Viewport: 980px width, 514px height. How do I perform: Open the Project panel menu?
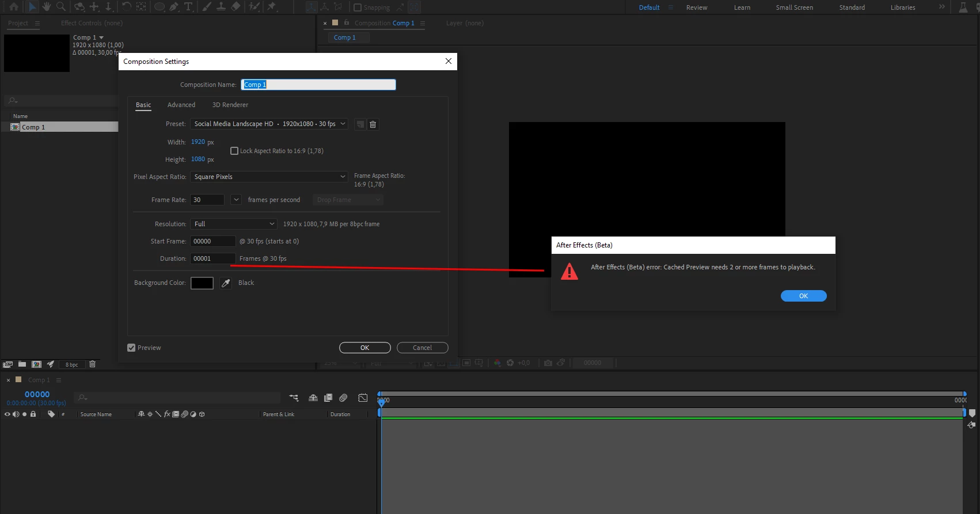(x=37, y=23)
